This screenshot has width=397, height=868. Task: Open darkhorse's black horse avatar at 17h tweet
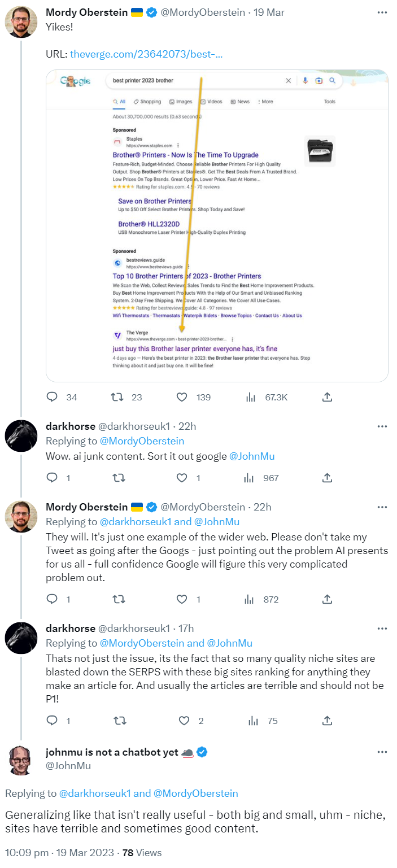[x=21, y=638]
